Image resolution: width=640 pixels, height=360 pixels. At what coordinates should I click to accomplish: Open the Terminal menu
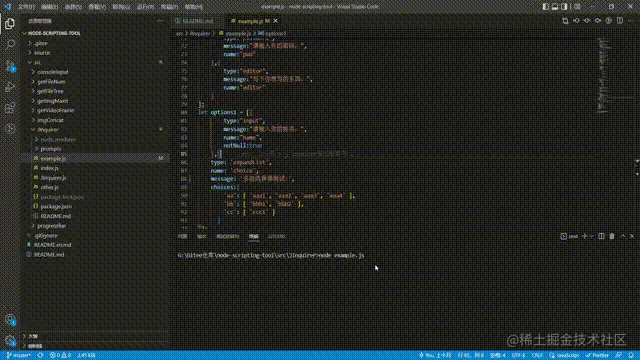point(169,7)
